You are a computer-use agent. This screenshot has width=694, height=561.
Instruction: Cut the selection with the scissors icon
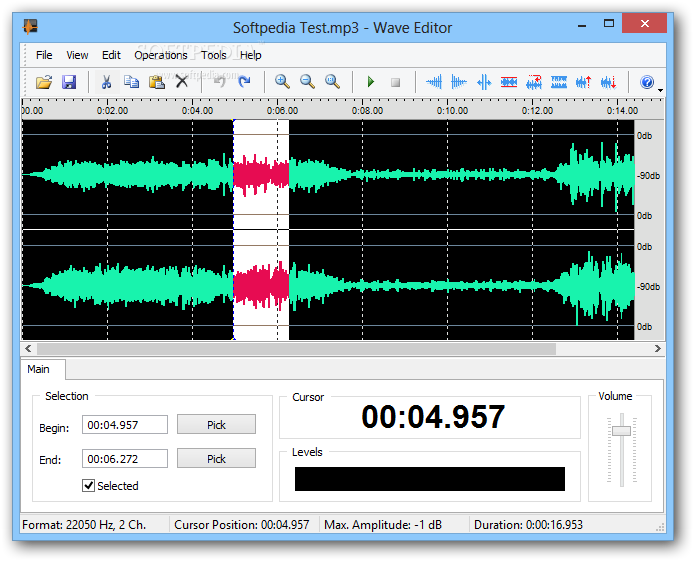pyautogui.click(x=106, y=82)
